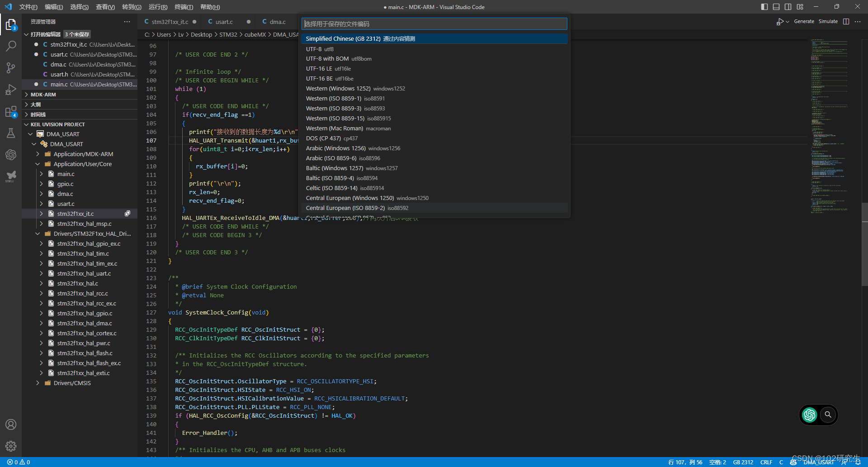868x467 pixels.
Task: Open the Source Control view
Action: click(11, 68)
